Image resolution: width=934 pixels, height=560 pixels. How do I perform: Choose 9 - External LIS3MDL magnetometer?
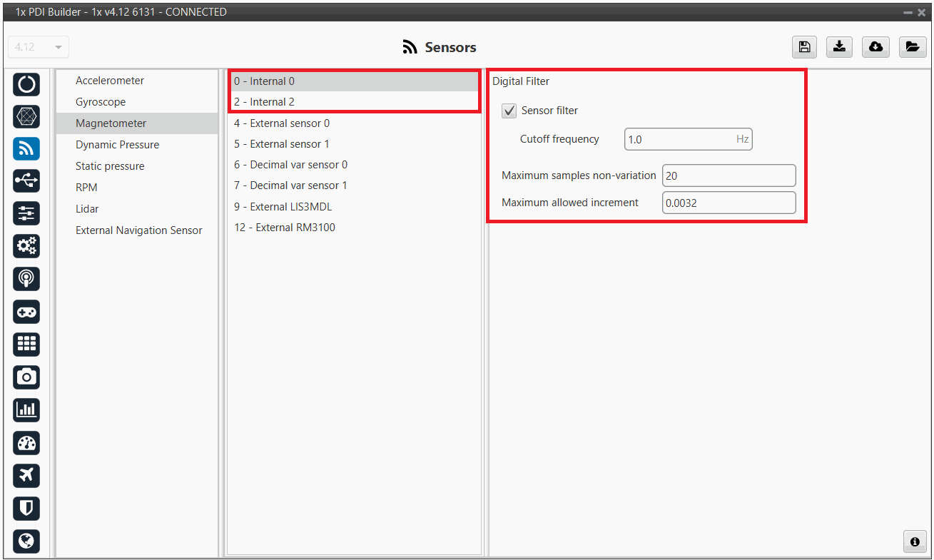(x=283, y=207)
